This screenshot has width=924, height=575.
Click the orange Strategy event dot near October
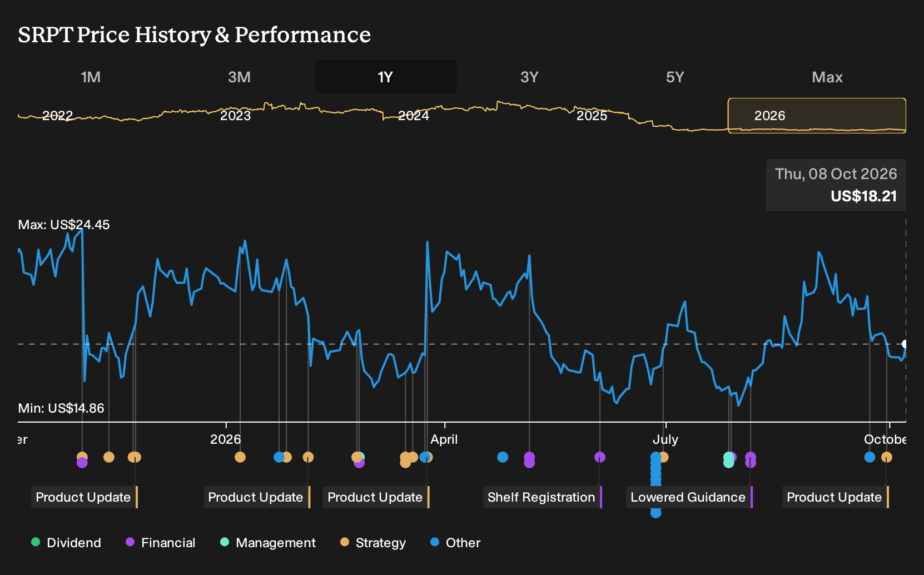pyautogui.click(x=887, y=457)
